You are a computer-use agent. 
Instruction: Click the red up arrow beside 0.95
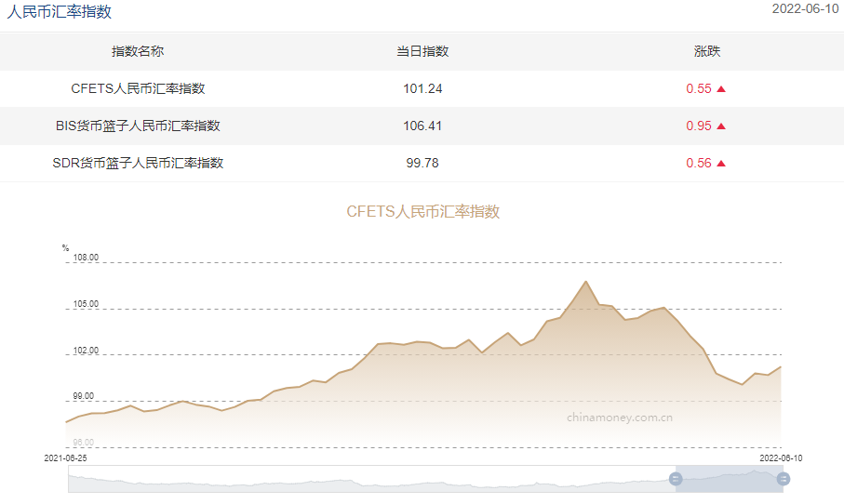[721, 126]
